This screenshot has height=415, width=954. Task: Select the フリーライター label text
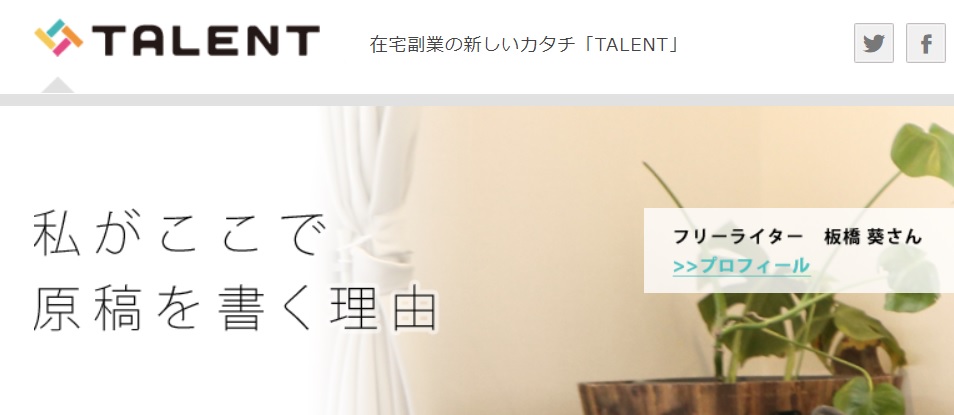pos(738,237)
